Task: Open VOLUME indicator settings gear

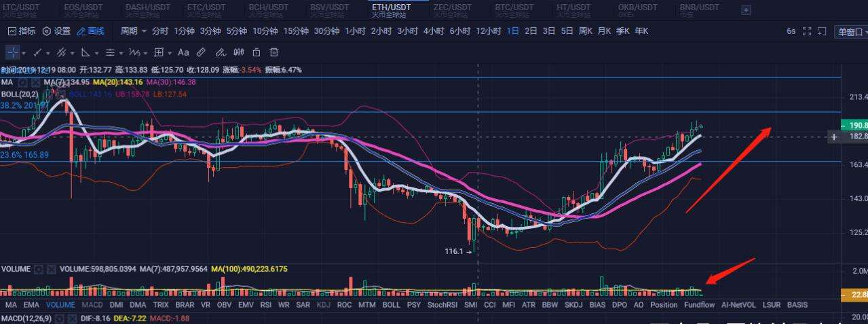Action: click(x=39, y=269)
